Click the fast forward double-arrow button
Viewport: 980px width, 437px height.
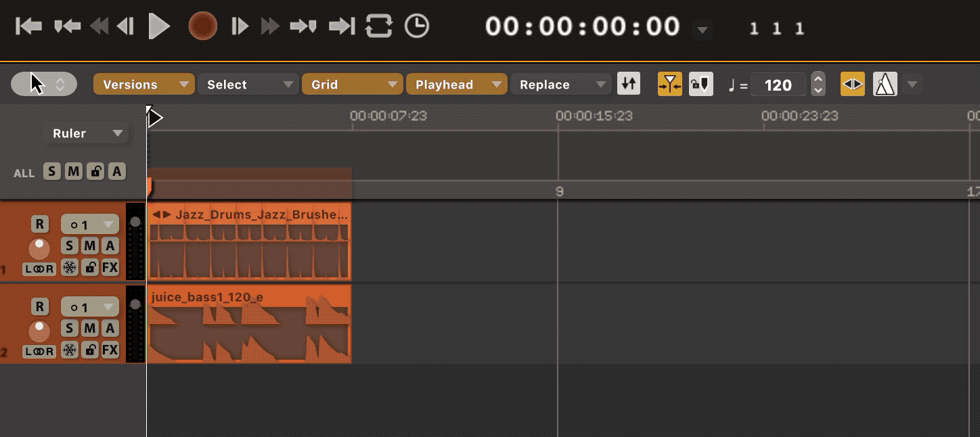(x=271, y=26)
